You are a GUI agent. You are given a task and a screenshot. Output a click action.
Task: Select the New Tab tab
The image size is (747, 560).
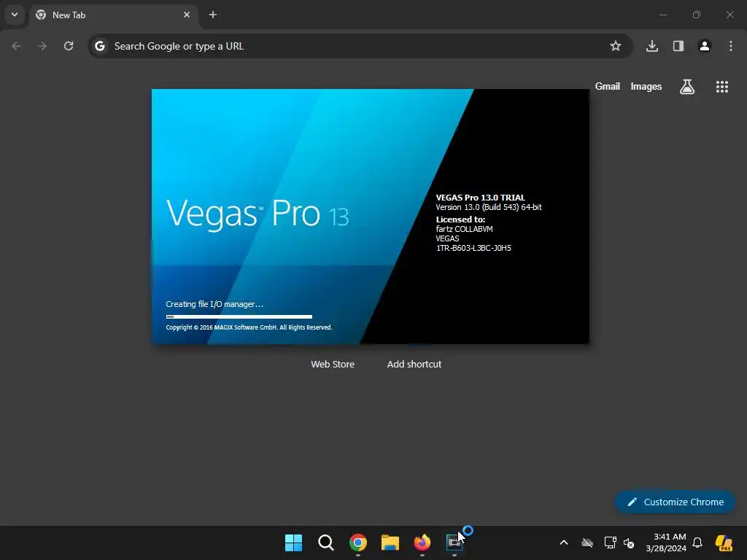click(112, 15)
